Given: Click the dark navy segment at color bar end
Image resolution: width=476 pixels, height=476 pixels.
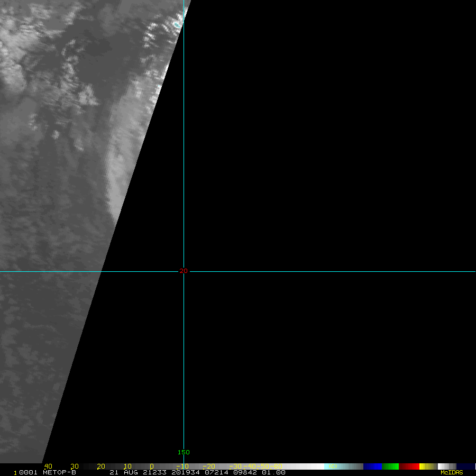Looking at the screenshot, I should [465, 466].
